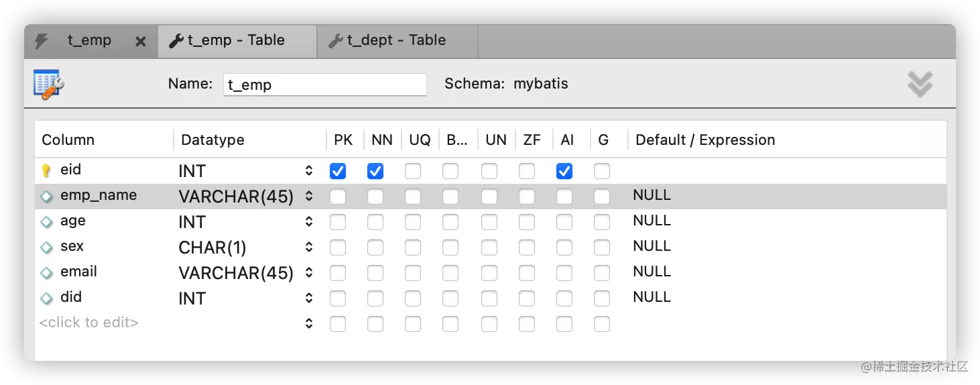This screenshot has height=385, width=980.
Task: Collapse header with double chevron icon
Action: pyautogui.click(x=920, y=85)
